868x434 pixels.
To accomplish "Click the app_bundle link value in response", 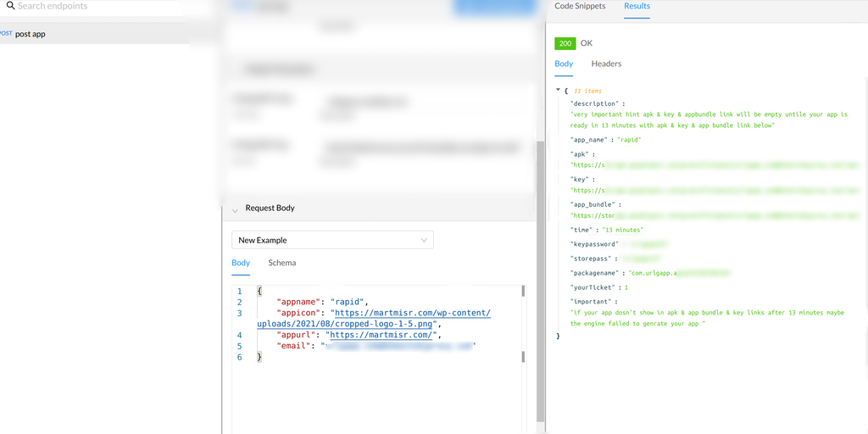I will [712, 216].
